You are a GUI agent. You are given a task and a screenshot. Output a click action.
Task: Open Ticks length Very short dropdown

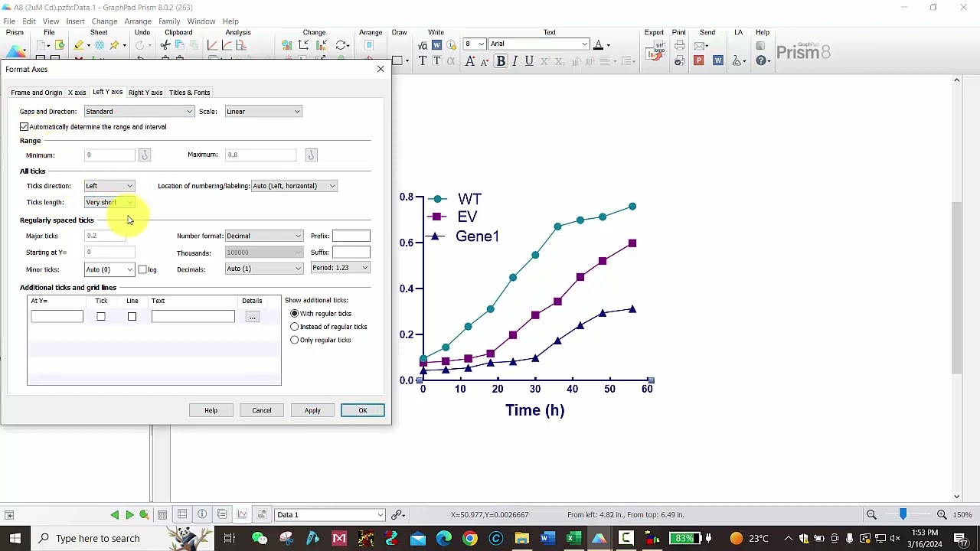point(109,202)
